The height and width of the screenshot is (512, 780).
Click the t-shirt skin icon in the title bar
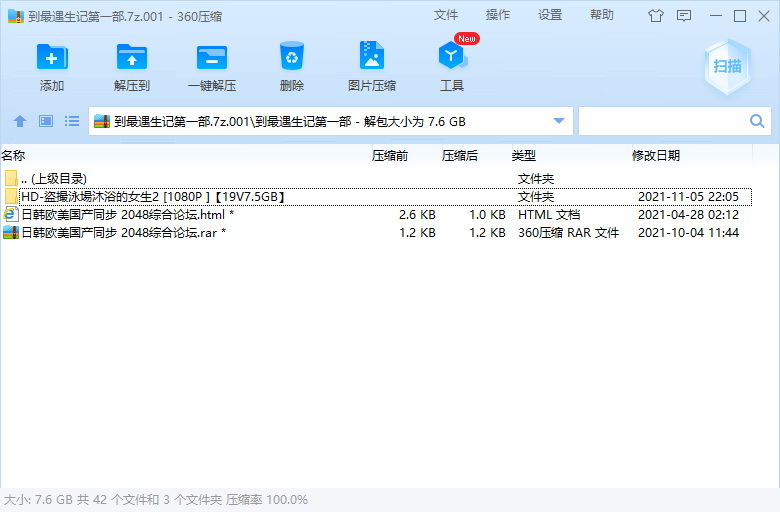click(656, 16)
